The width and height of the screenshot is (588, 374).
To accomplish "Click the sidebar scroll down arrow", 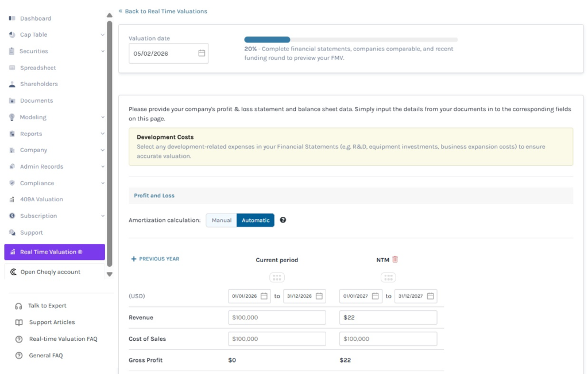I will click(x=110, y=274).
